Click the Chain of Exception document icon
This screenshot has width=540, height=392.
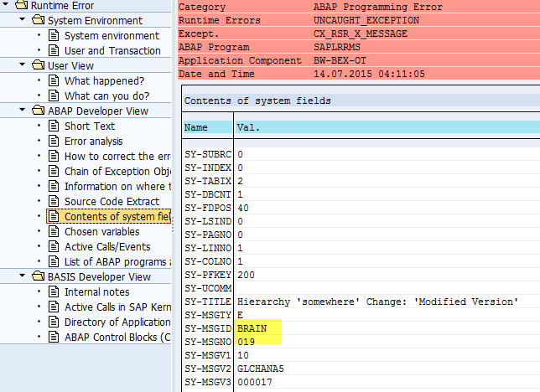[54, 171]
